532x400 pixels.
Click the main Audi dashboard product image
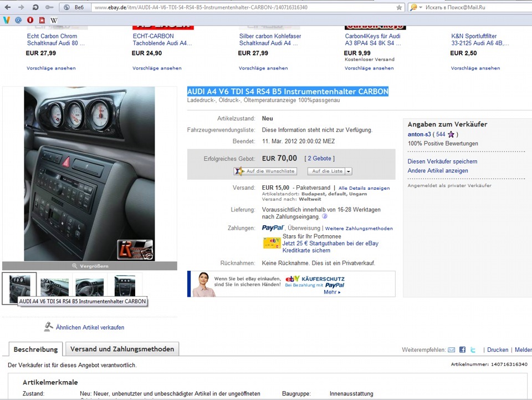(89, 174)
